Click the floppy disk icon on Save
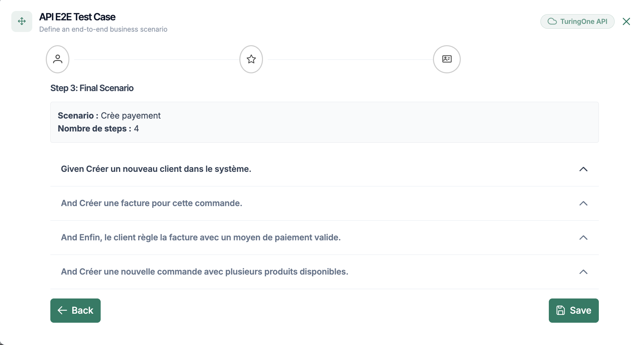This screenshot has height=345, width=644. coord(560,310)
